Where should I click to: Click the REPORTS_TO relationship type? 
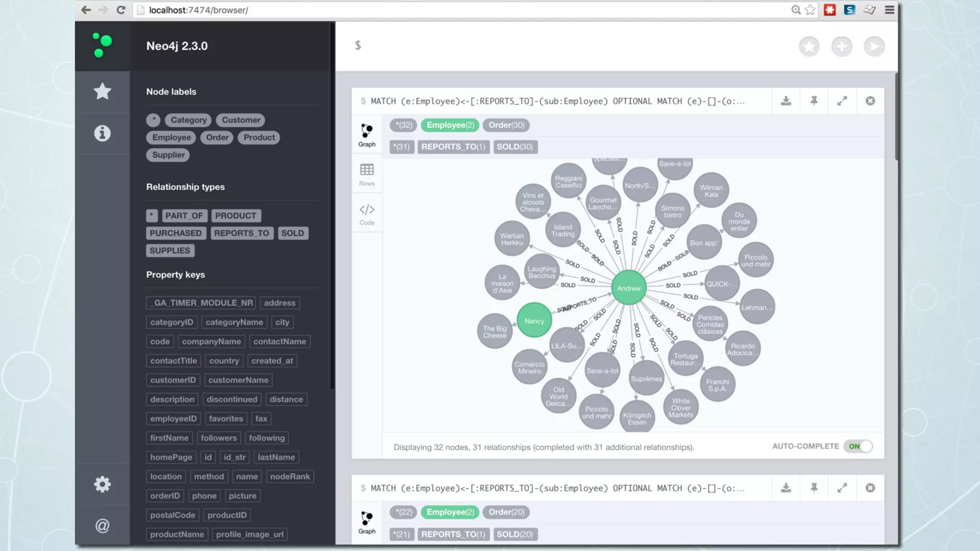coord(241,233)
